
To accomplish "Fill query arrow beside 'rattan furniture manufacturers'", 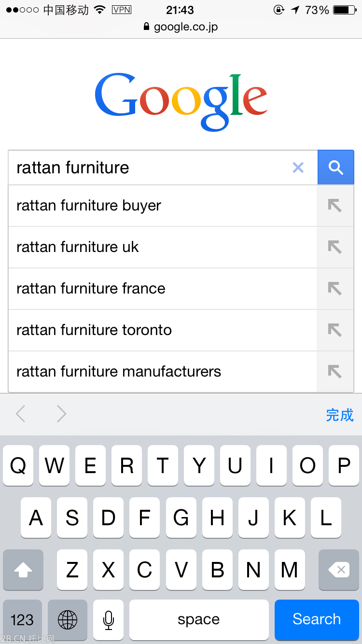I will [335, 372].
